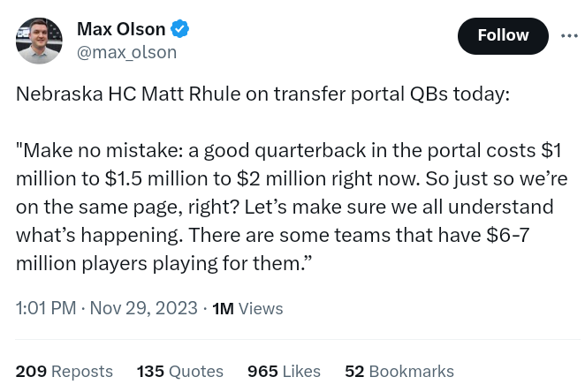Click the 52 Bookmarks count
Image resolution: width=585 pixels, height=392 pixels.
coord(399,371)
